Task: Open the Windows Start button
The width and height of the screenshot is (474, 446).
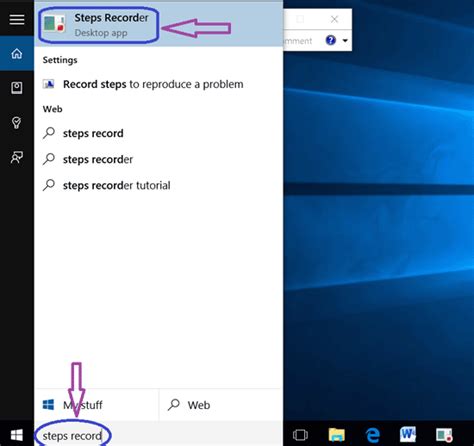Action: 17,435
